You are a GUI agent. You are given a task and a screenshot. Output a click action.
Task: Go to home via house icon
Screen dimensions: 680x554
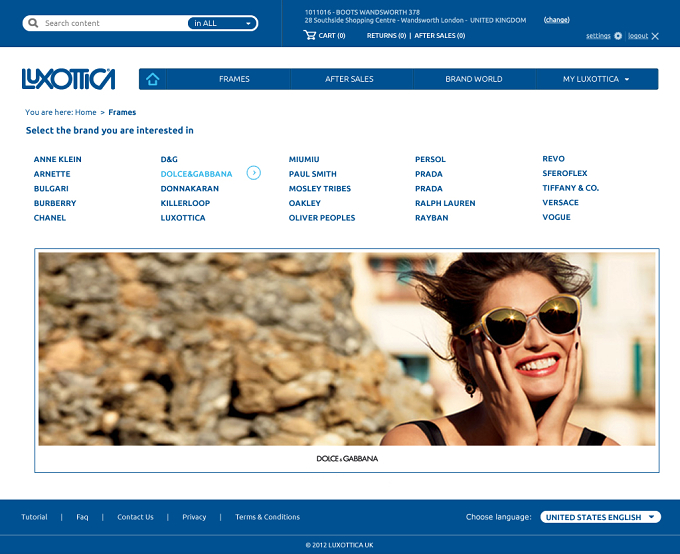click(x=153, y=79)
